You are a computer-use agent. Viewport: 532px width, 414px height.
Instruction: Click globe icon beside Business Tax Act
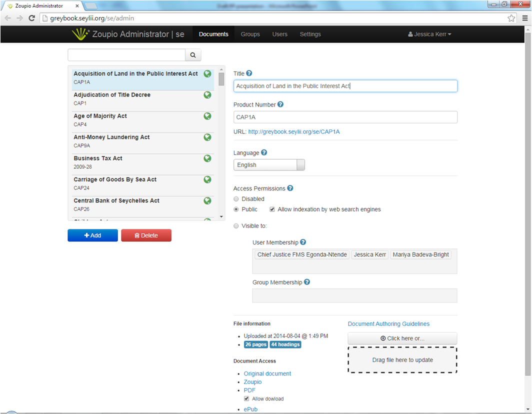tap(207, 158)
